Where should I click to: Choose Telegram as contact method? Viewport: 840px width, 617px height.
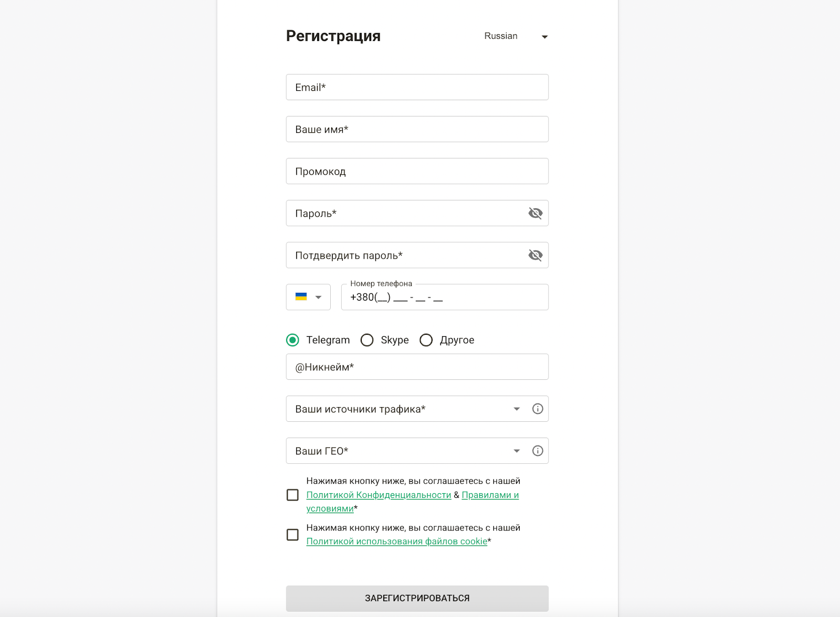click(292, 340)
